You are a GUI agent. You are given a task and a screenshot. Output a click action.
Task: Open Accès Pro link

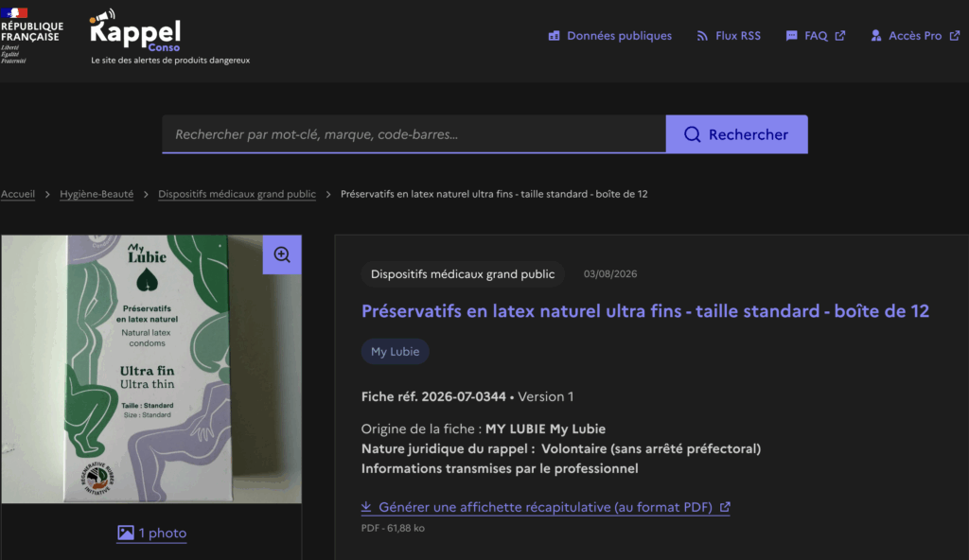[915, 36]
